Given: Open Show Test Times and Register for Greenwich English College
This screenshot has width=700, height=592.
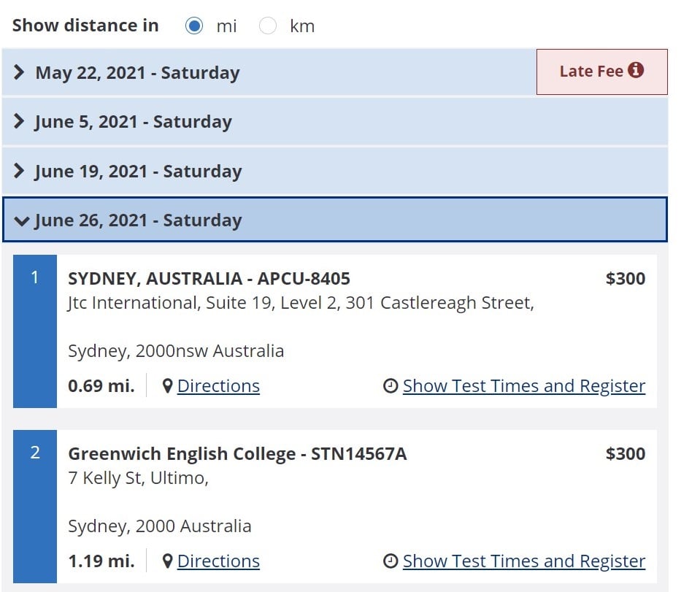Looking at the screenshot, I should tap(524, 561).
